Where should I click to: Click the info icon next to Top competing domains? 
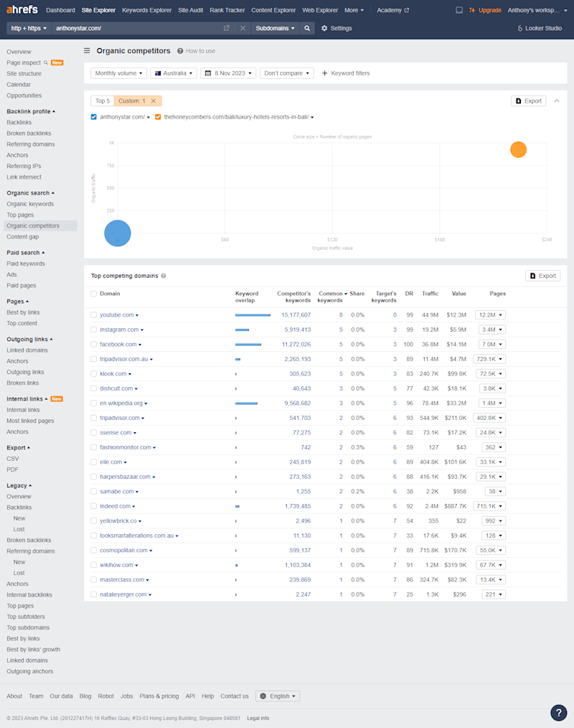click(164, 276)
